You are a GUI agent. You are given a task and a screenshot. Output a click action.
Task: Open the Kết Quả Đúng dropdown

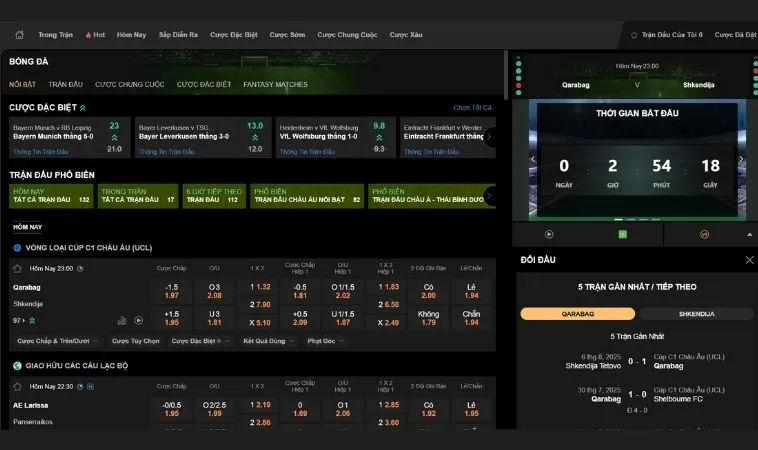[268, 341]
